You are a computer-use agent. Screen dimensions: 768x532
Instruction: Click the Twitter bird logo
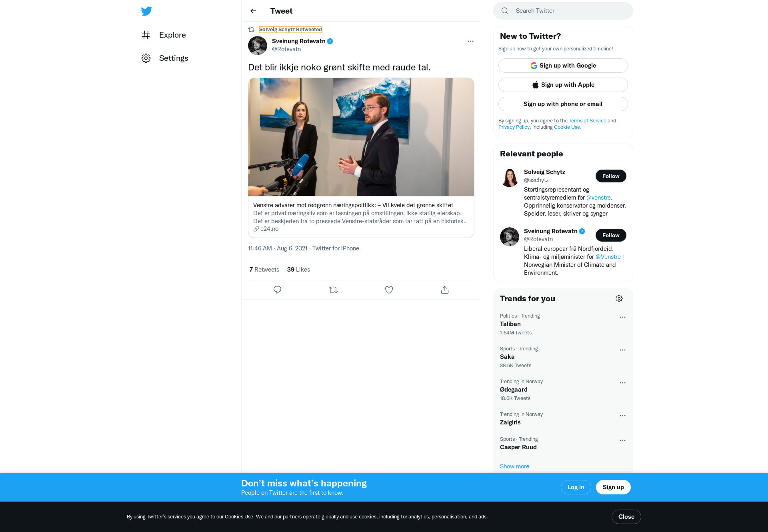pos(146,11)
